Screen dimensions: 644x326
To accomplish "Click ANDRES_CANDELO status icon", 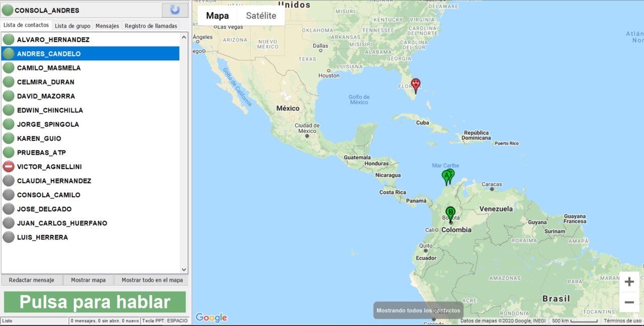I will (9, 54).
